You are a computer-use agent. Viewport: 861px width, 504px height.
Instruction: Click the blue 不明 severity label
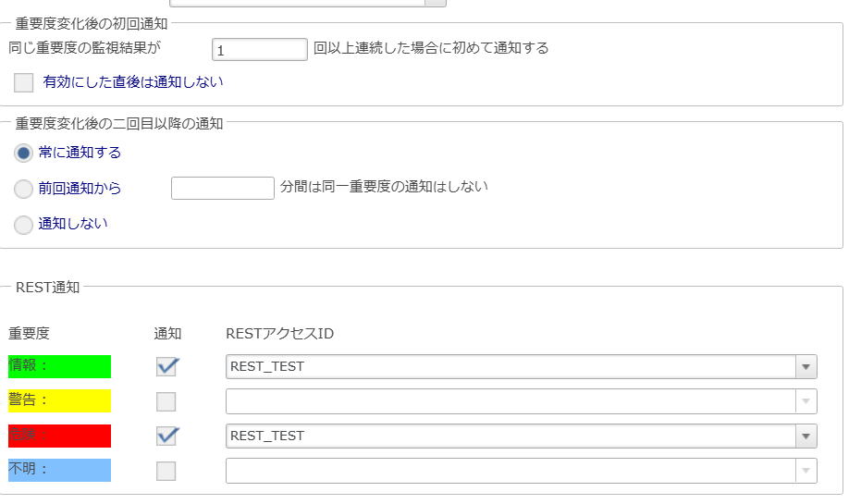(x=59, y=470)
